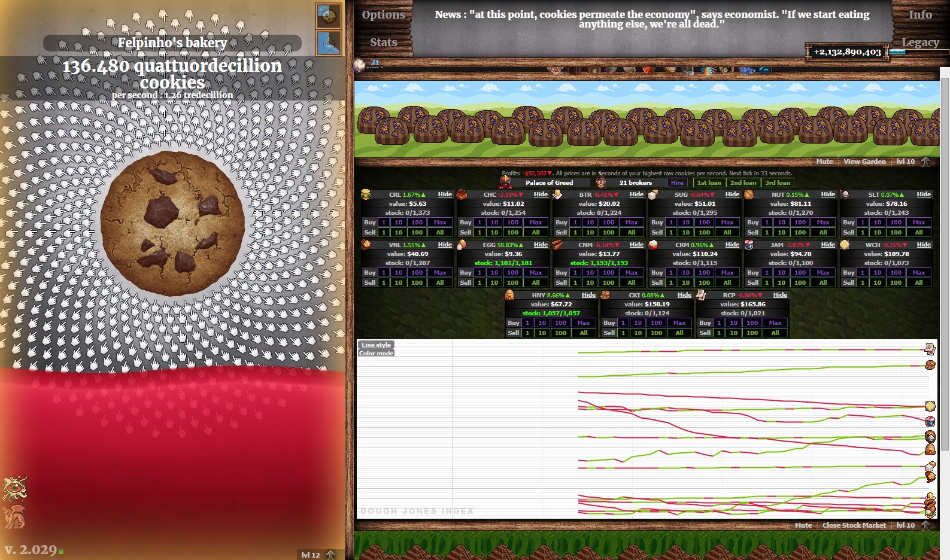
Task: Hire another broker
Action: tap(677, 182)
